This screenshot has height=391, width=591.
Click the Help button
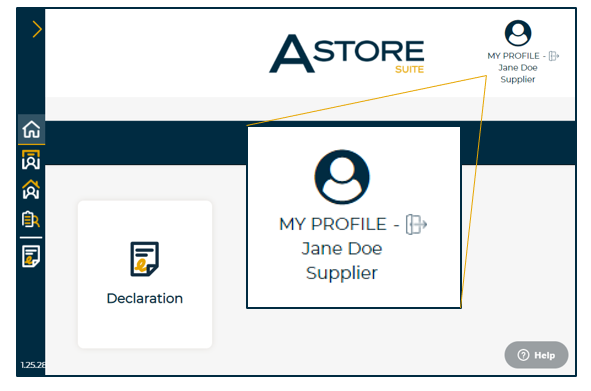point(536,355)
